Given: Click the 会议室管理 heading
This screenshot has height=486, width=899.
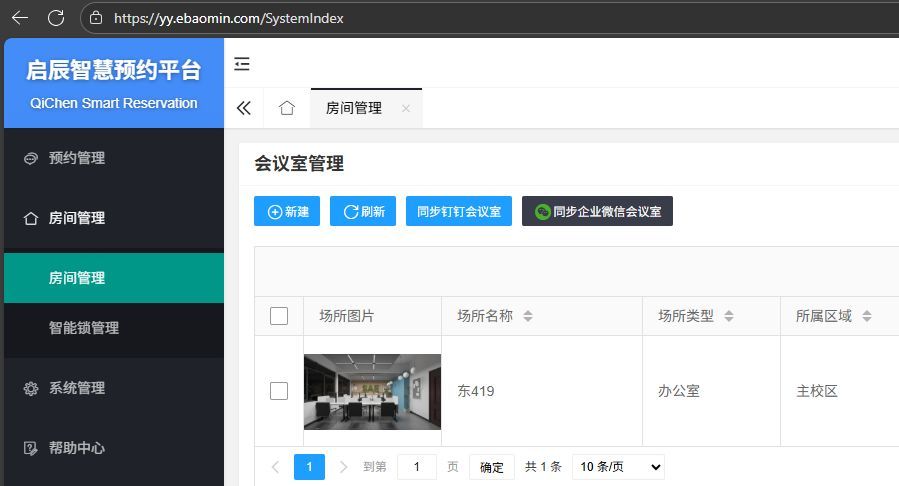Looking at the screenshot, I should pos(299,164).
